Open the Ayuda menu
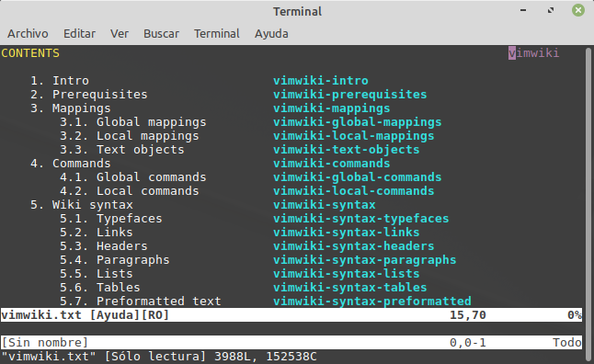Viewport: 594px width, 364px height. click(271, 34)
